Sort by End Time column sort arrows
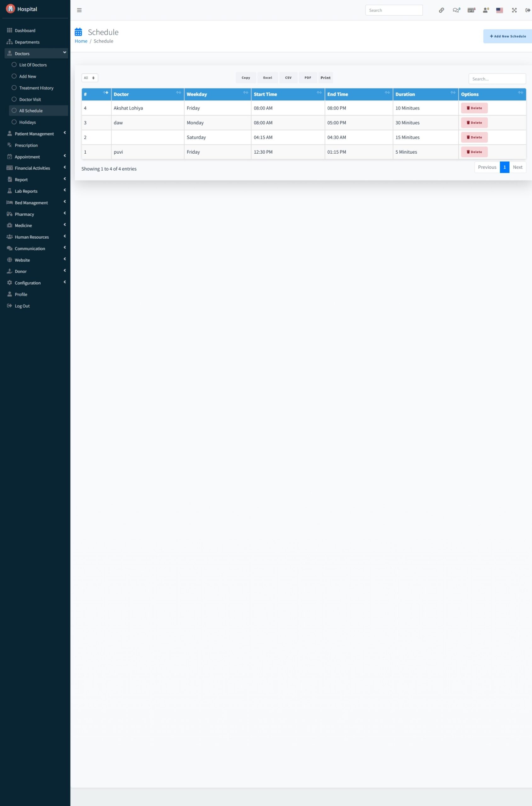The image size is (532, 806). (x=387, y=92)
